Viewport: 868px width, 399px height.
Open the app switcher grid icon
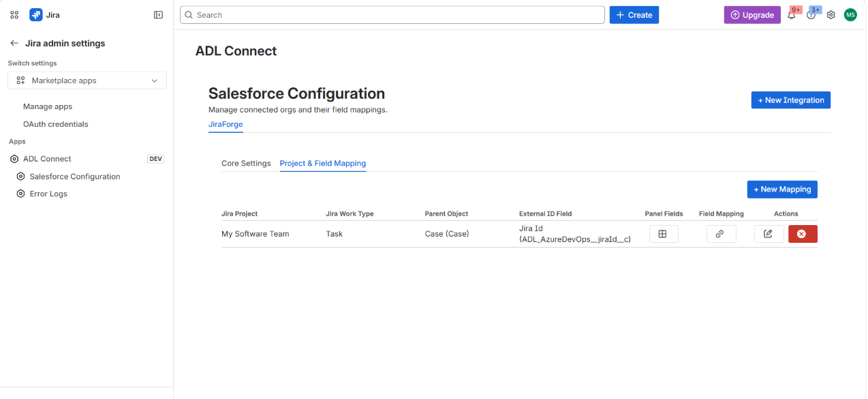[14, 15]
